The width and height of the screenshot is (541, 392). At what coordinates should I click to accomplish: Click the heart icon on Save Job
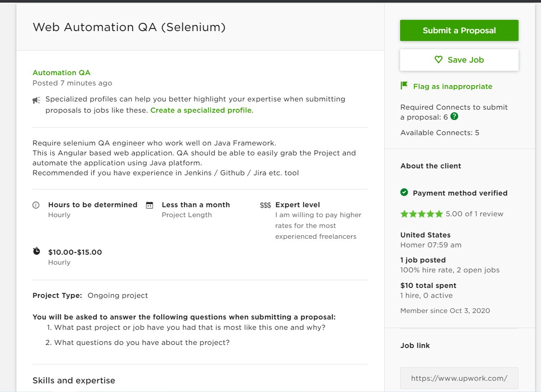coord(438,60)
